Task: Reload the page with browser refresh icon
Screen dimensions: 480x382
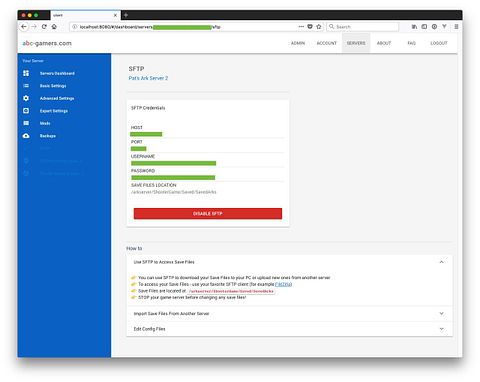Action: pyautogui.click(x=44, y=27)
